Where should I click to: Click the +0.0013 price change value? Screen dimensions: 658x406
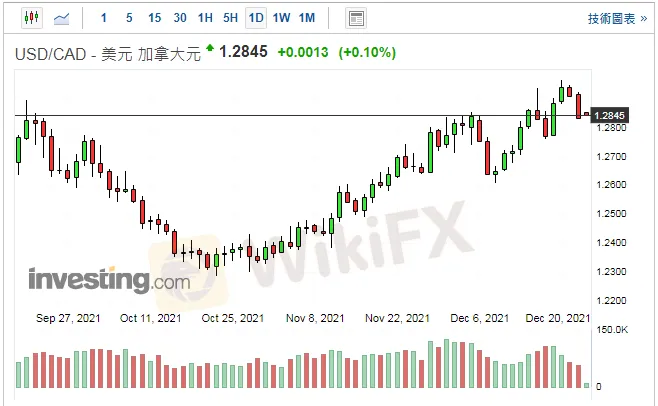click(x=303, y=52)
